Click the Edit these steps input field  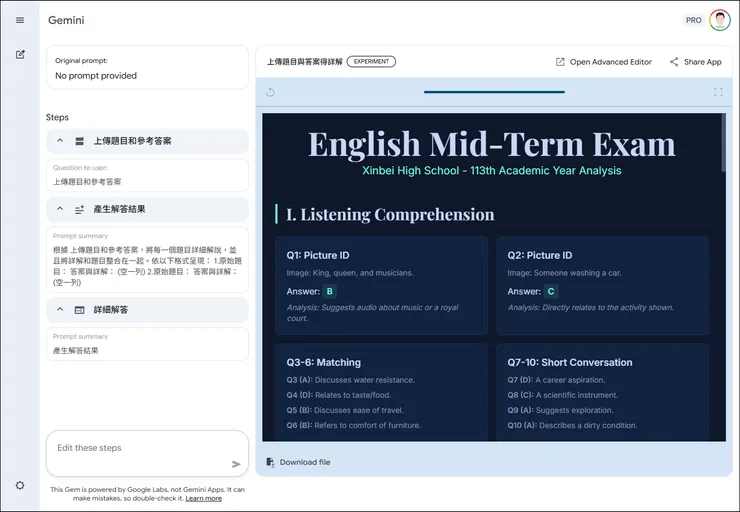[x=147, y=453]
